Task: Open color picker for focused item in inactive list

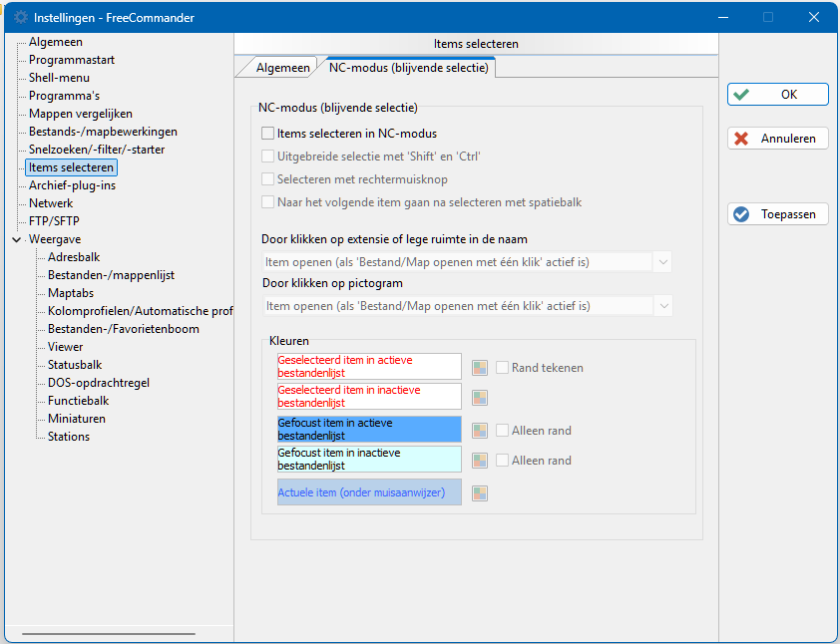Action: (x=480, y=461)
